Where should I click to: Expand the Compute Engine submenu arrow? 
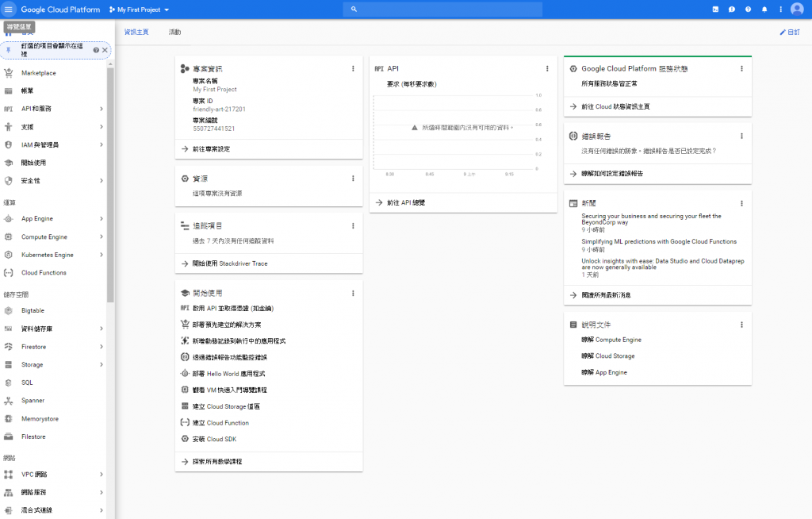coord(101,237)
